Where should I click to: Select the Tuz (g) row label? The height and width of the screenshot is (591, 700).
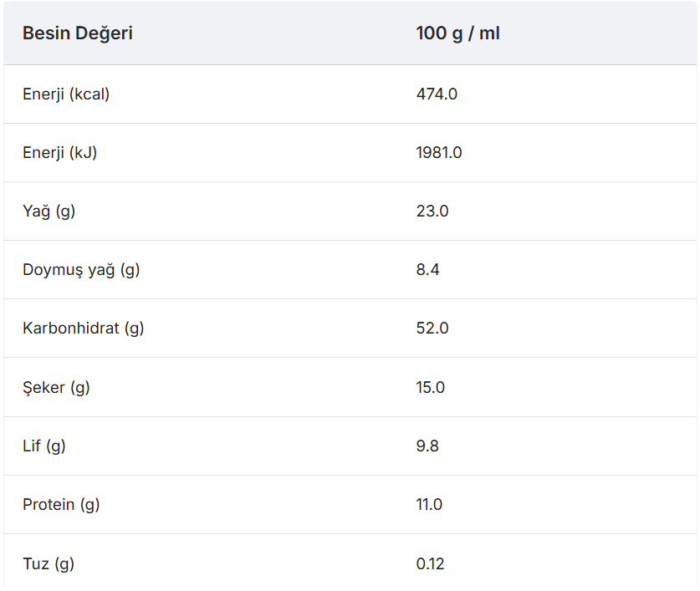click(x=49, y=563)
